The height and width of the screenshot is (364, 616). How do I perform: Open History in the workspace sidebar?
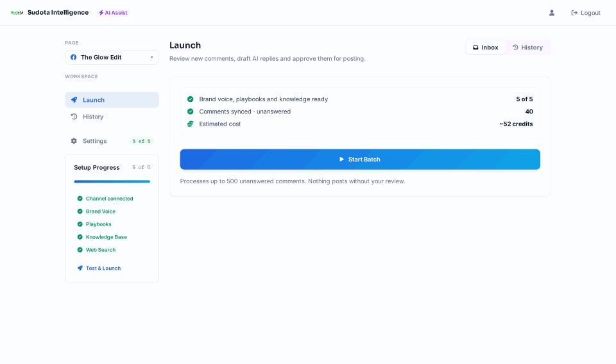112,117
